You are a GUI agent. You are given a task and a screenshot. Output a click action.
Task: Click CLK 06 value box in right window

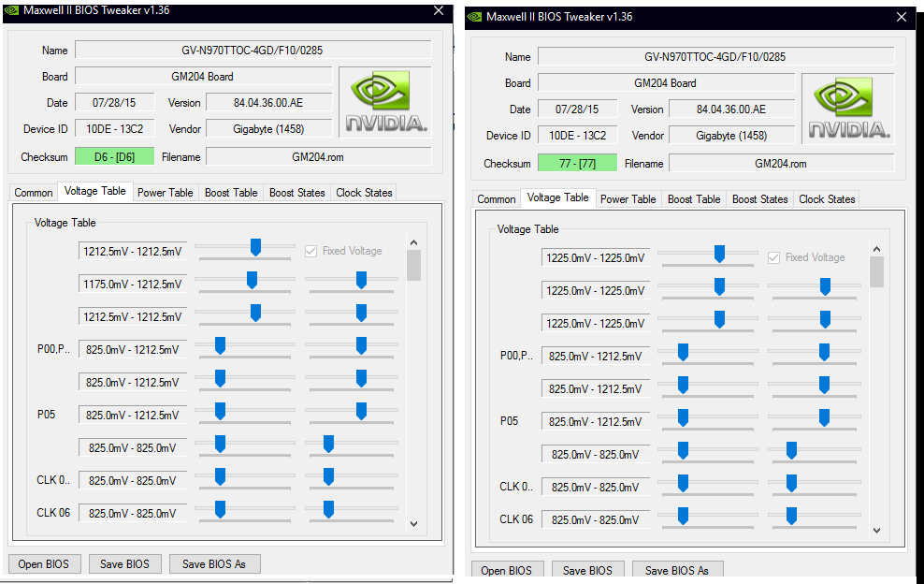pos(596,519)
